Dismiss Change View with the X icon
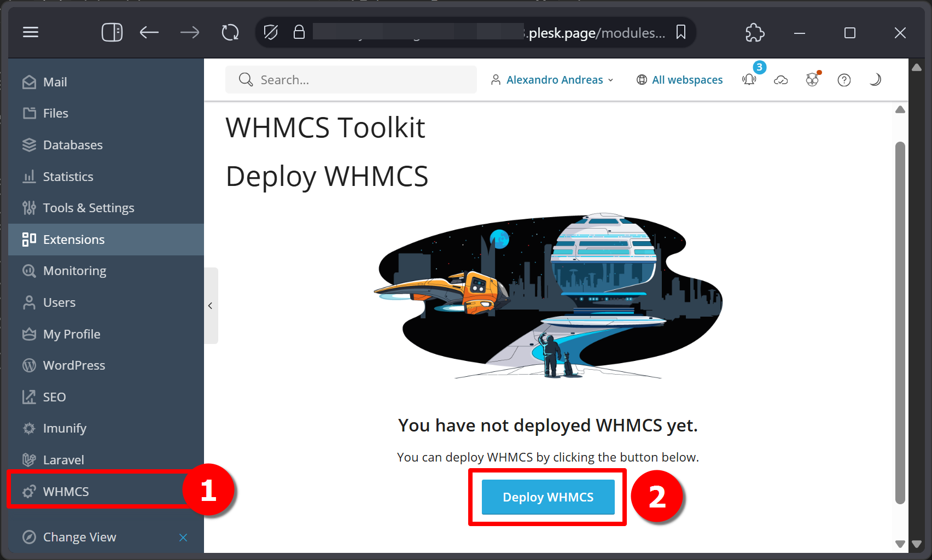The image size is (932, 560). coord(183,538)
